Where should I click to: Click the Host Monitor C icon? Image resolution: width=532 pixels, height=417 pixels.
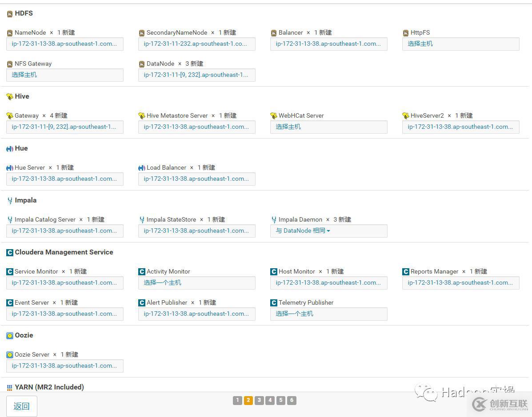[x=274, y=272]
